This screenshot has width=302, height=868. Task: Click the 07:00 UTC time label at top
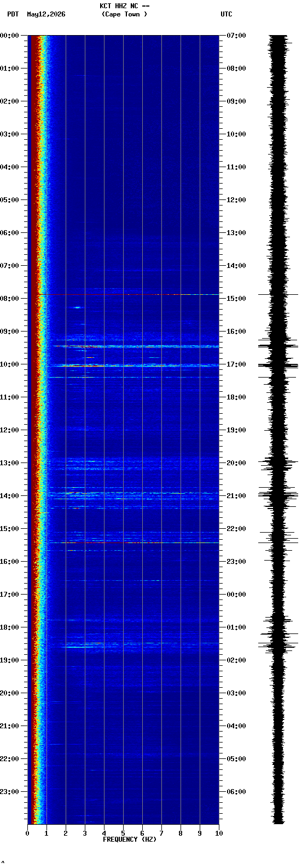236,36
